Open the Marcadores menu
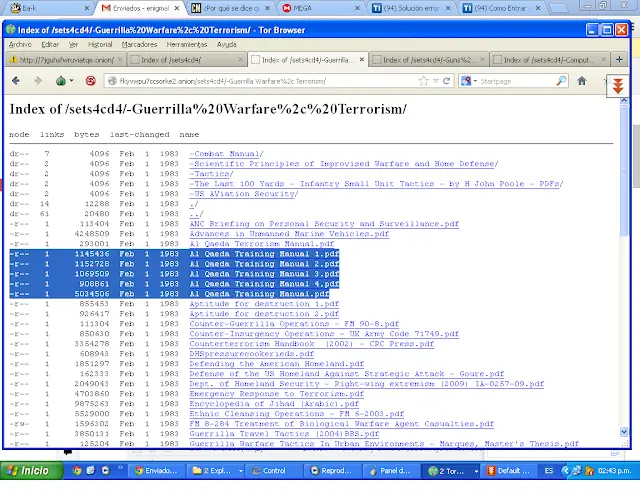The width and height of the screenshot is (640, 500). 139,44
